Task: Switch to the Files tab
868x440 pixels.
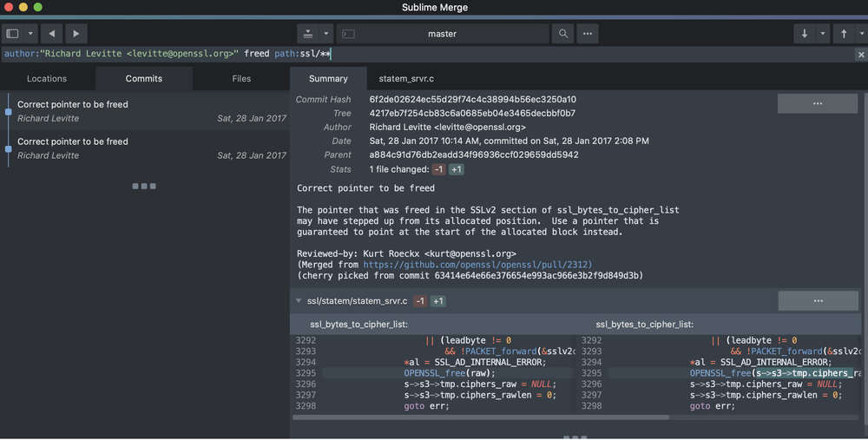Action: pyautogui.click(x=241, y=78)
